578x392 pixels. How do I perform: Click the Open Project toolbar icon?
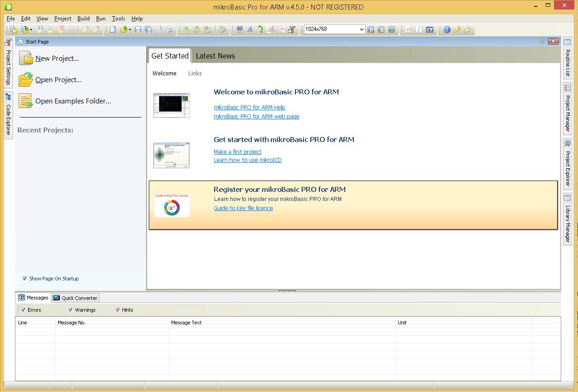(24, 29)
